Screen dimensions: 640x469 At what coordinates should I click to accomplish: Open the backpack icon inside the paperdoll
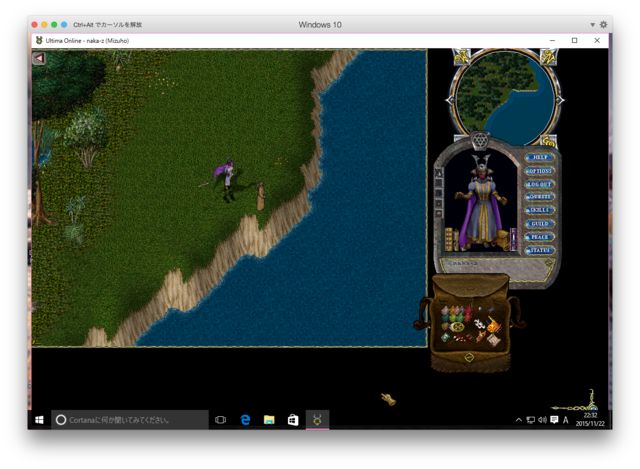click(503, 240)
